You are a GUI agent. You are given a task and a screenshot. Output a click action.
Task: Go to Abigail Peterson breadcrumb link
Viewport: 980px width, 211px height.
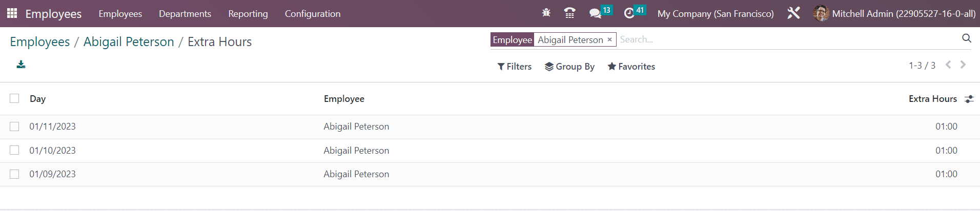click(129, 42)
